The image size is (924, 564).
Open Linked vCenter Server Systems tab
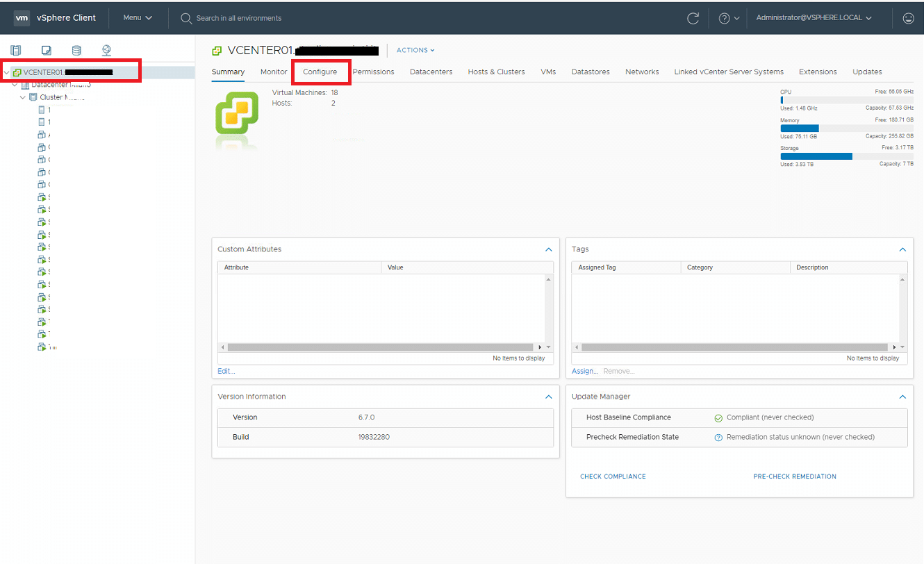click(x=729, y=72)
